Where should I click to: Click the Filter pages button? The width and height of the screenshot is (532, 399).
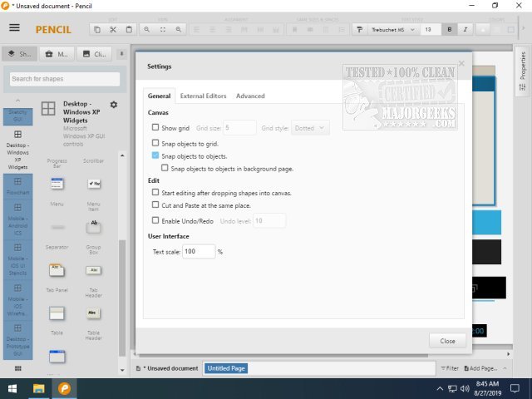450,368
